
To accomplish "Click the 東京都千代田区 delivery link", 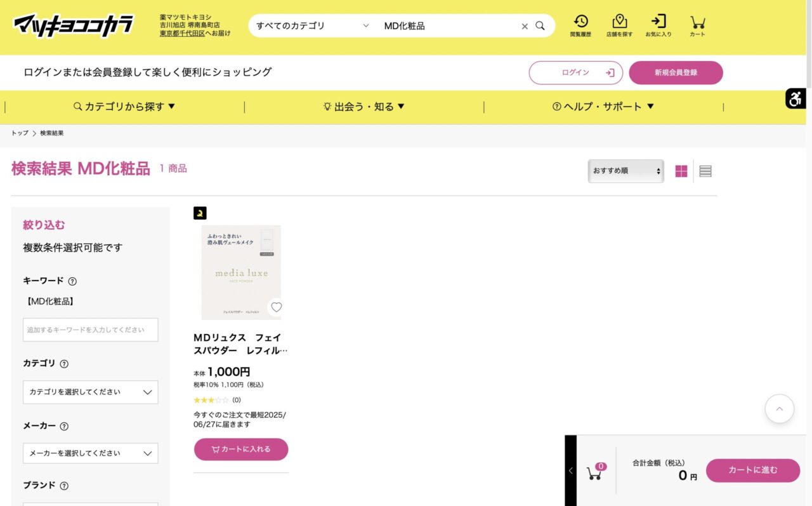I will click(x=182, y=33).
